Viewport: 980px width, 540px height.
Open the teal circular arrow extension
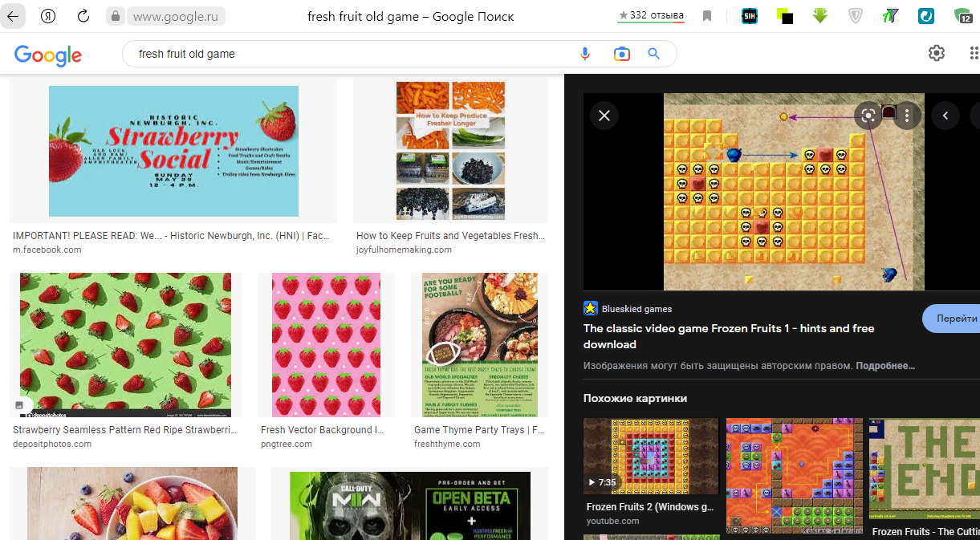point(926,16)
